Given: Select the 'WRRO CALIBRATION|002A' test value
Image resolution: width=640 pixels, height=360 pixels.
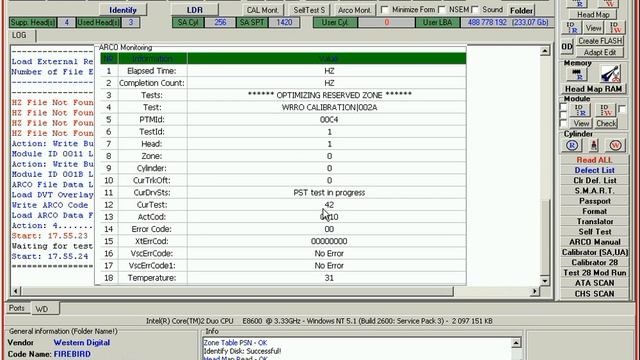Looking at the screenshot, I should (x=329, y=107).
